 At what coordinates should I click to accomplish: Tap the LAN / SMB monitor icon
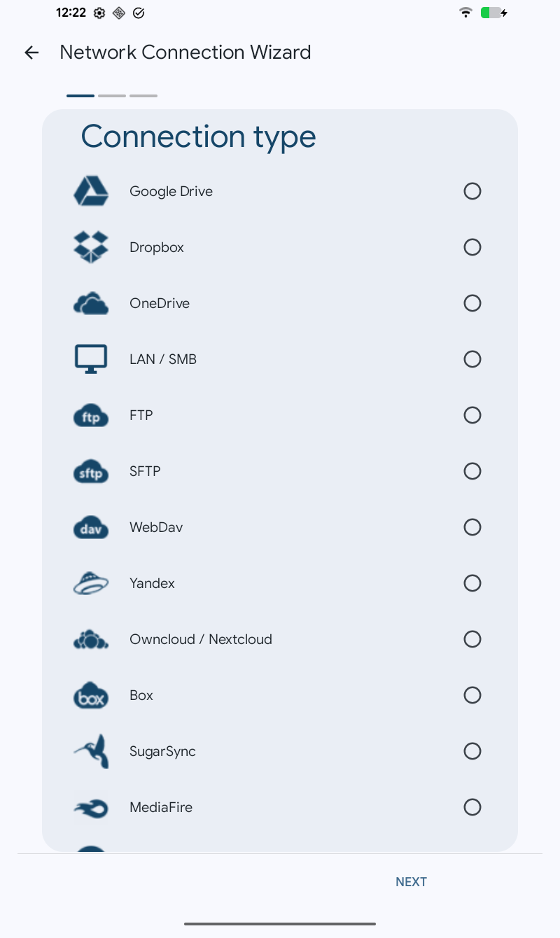point(91,359)
